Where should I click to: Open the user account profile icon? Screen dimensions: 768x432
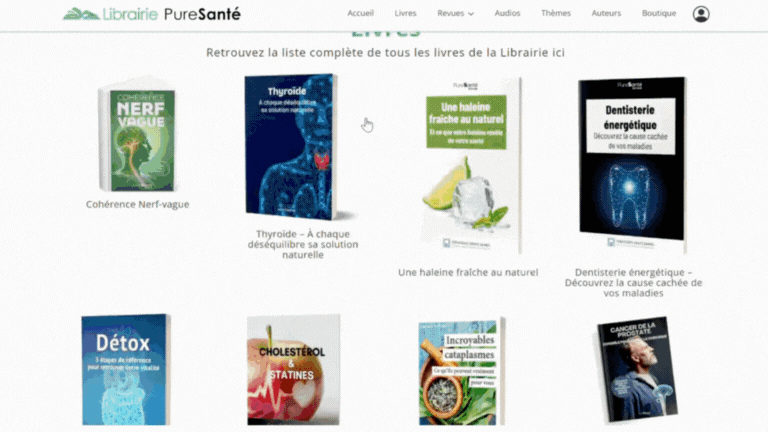tap(701, 14)
